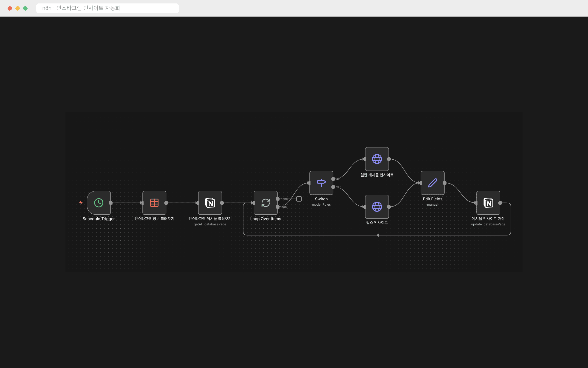Click output connector of 인스타그램 정보 불러오기 node
The width and height of the screenshot is (588, 368).
(166, 203)
